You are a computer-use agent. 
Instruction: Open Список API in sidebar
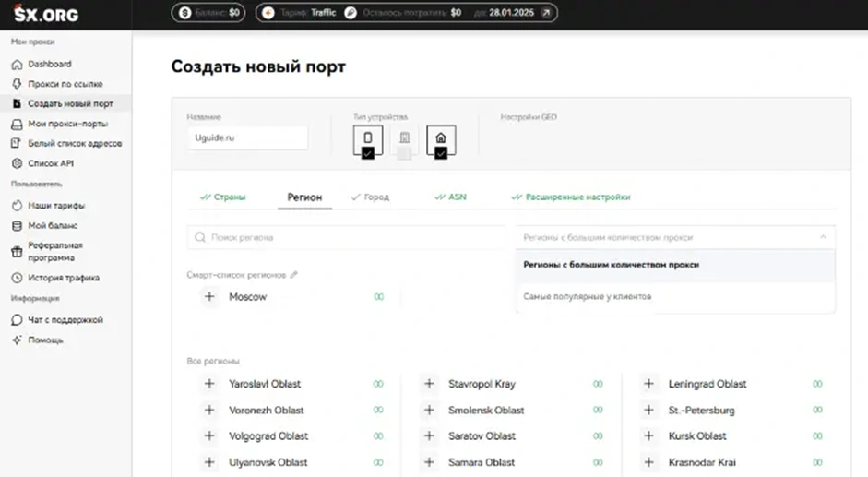(42, 163)
